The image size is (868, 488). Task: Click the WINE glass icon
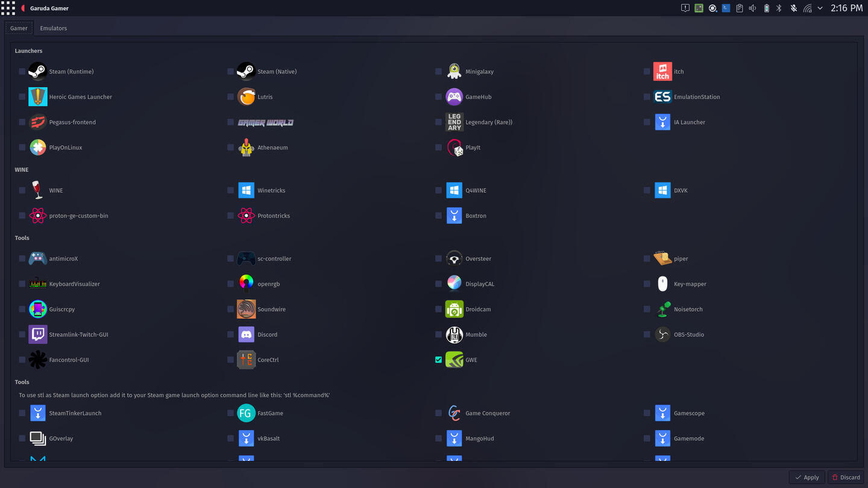point(38,190)
